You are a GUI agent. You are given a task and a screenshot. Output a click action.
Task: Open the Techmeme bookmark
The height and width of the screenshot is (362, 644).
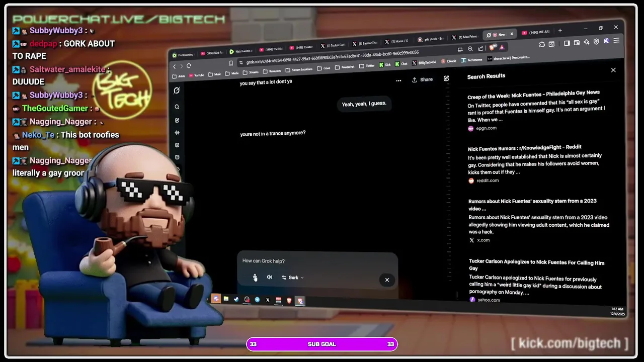(471, 60)
